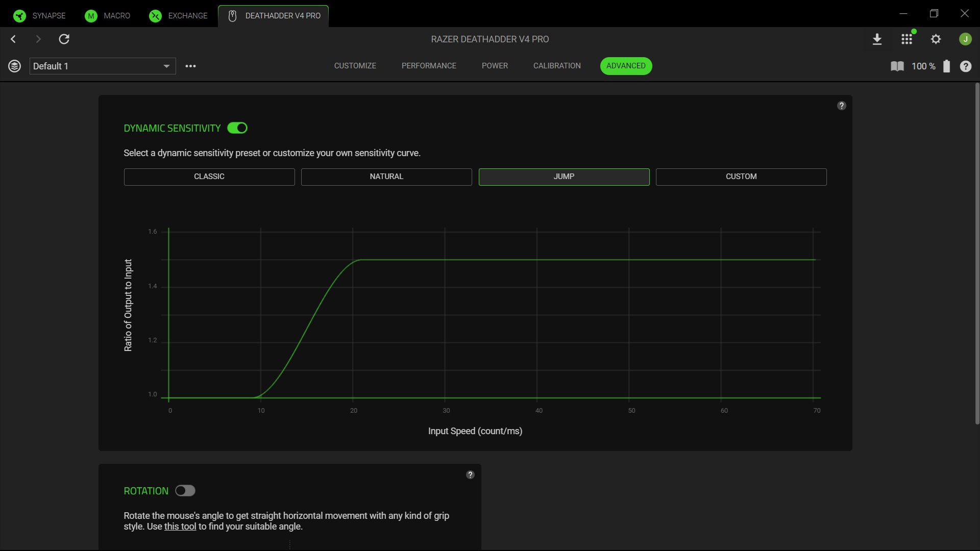Show help for the Rotation panel
The width and height of the screenshot is (980, 551).
pyautogui.click(x=470, y=474)
